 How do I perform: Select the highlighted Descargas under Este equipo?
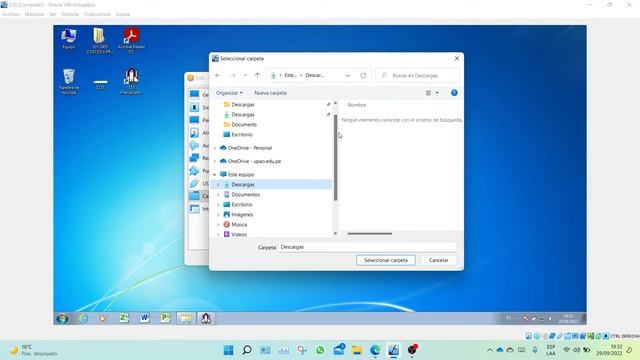(x=272, y=184)
